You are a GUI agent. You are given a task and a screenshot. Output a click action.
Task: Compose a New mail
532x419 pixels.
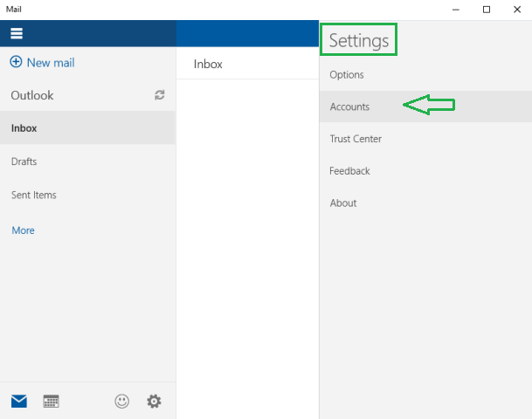tap(43, 62)
